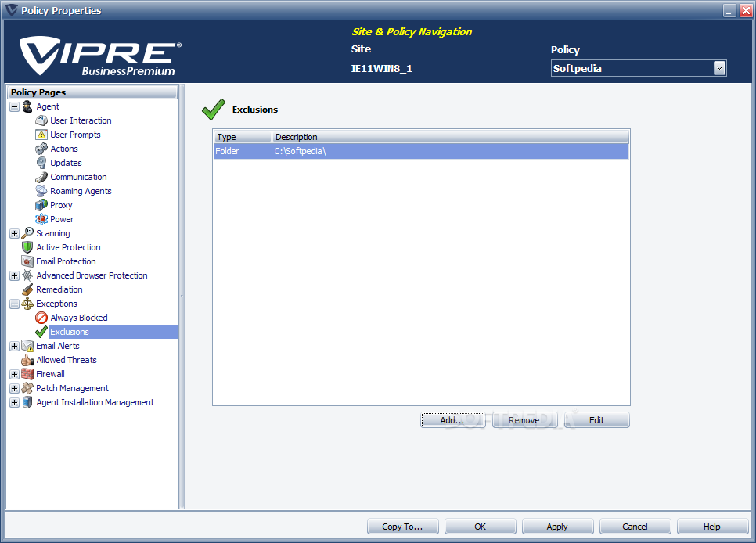The width and height of the screenshot is (756, 543).
Task: Cancel the policy dialog
Action: [x=635, y=527]
